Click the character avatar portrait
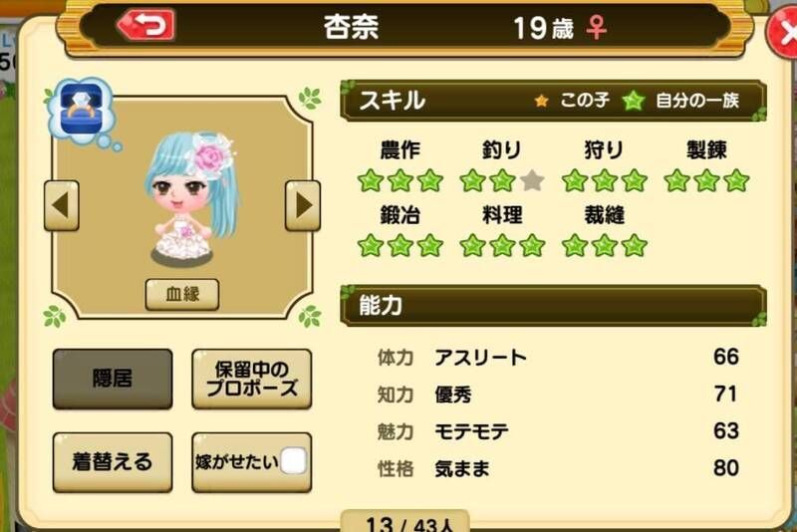 (x=191, y=200)
